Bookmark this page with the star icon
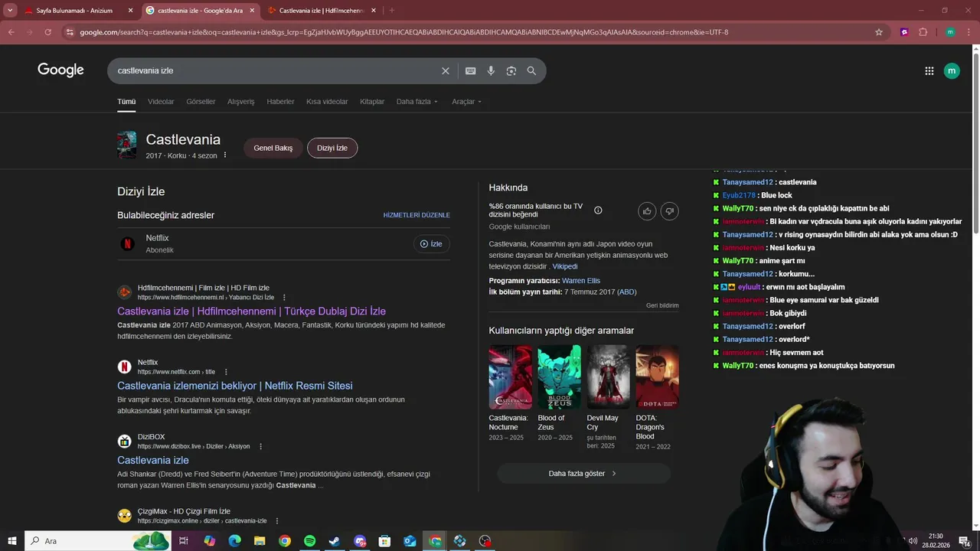 click(x=879, y=32)
